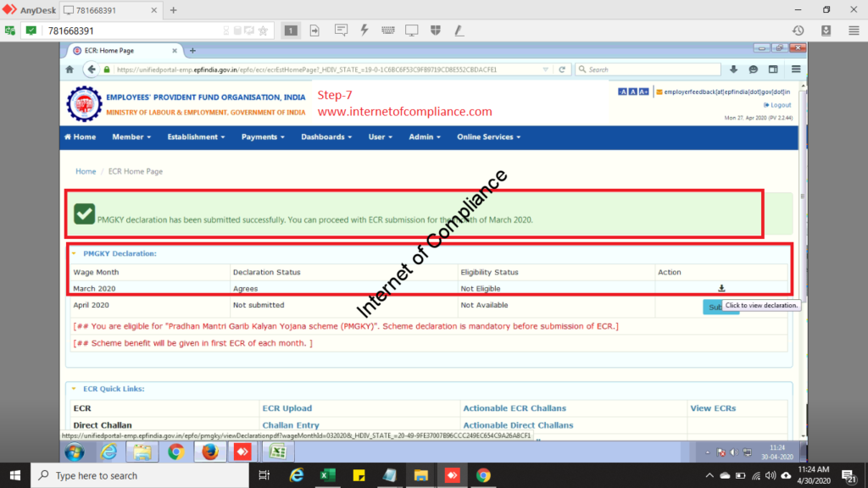Click the Firefox Search box
The image size is (868, 488).
point(648,69)
